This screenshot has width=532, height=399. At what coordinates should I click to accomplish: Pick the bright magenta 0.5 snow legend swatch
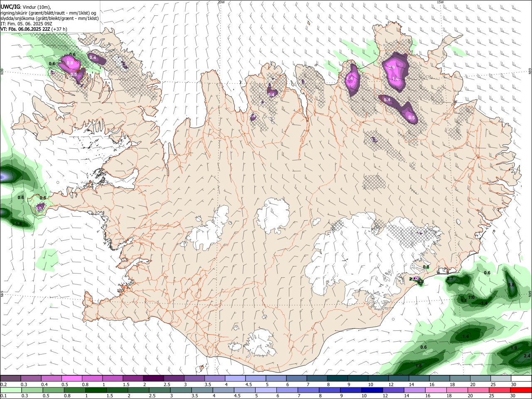point(71,379)
